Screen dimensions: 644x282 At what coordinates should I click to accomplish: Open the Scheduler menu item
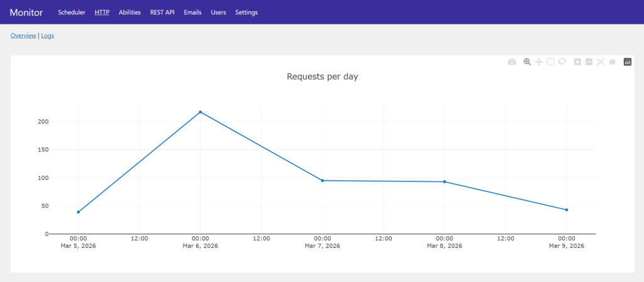click(71, 12)
